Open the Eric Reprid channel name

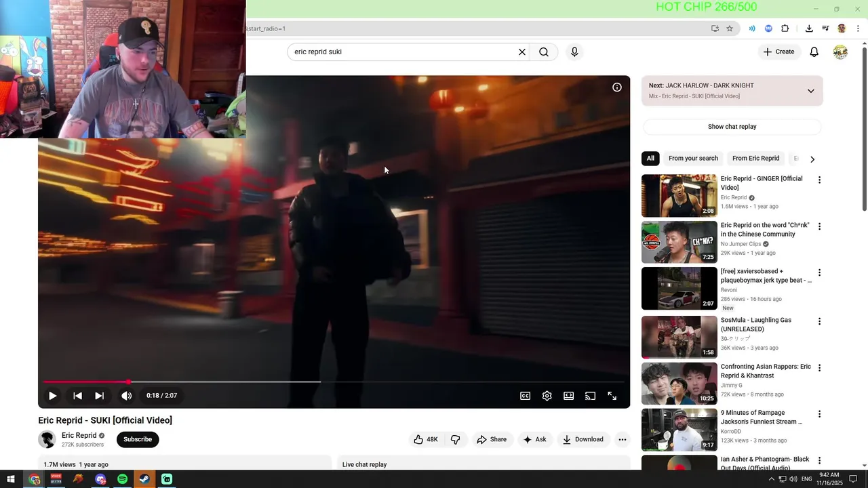(x=79, y=436)
